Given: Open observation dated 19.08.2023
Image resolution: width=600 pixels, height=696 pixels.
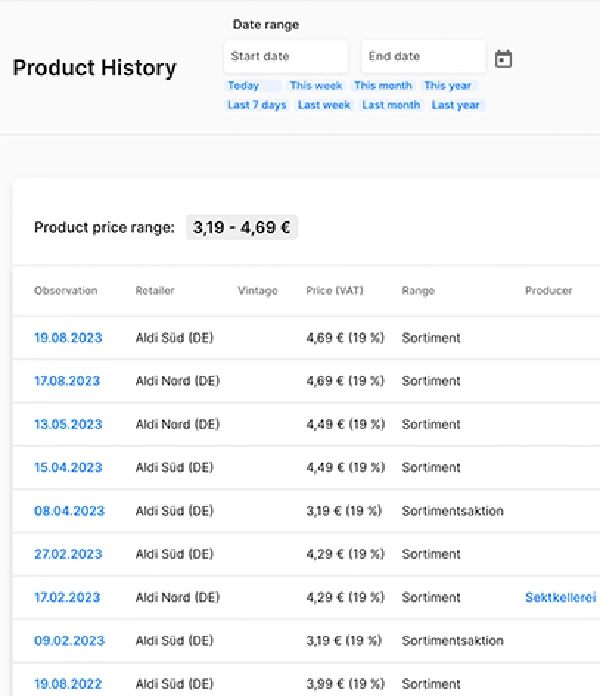Looking at the screenshot, I should (68, 338).
